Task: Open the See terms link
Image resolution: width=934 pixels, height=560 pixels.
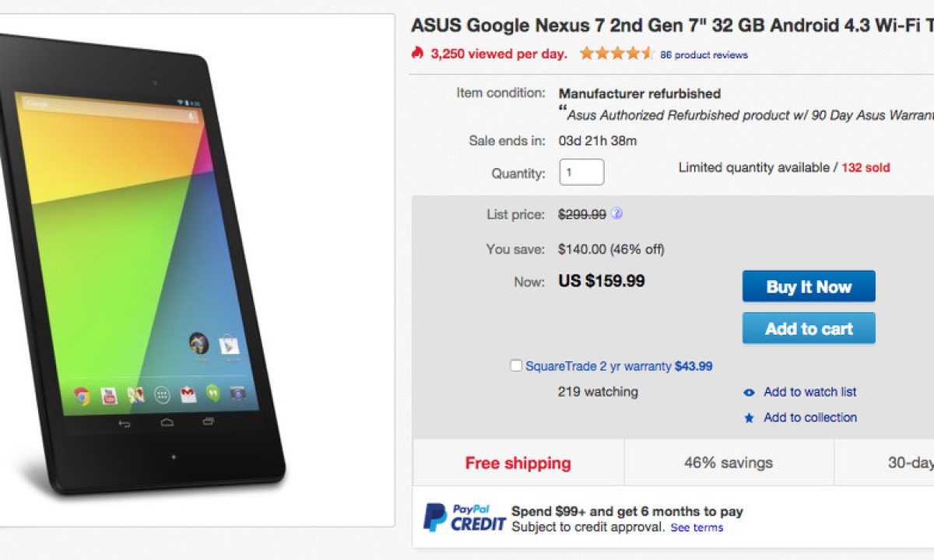Action: (x=697, y=527)
